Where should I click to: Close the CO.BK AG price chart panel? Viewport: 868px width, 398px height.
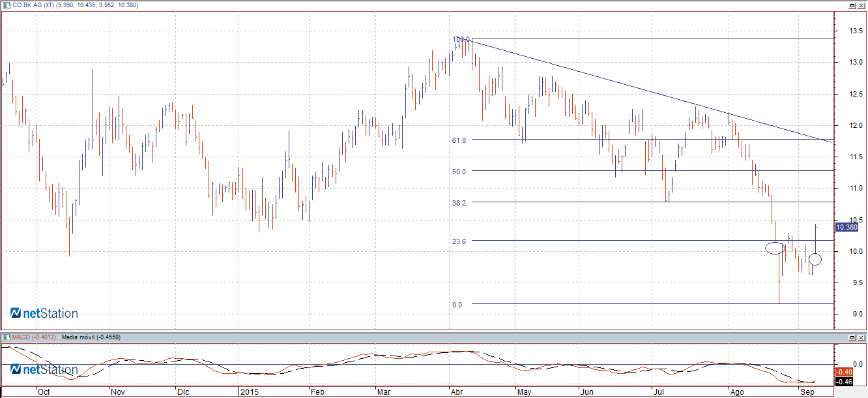tap(861, 5)
